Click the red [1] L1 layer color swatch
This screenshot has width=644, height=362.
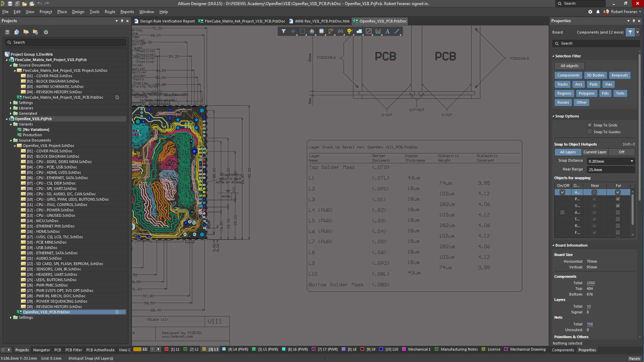click(166, 349)
